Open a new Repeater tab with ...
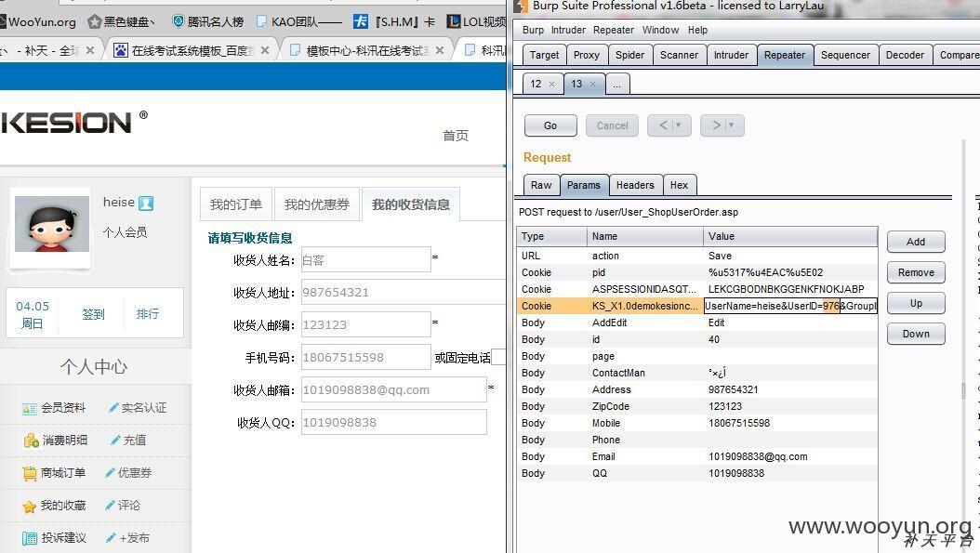Screen dimensions: 980x553 tap(616, 84)
